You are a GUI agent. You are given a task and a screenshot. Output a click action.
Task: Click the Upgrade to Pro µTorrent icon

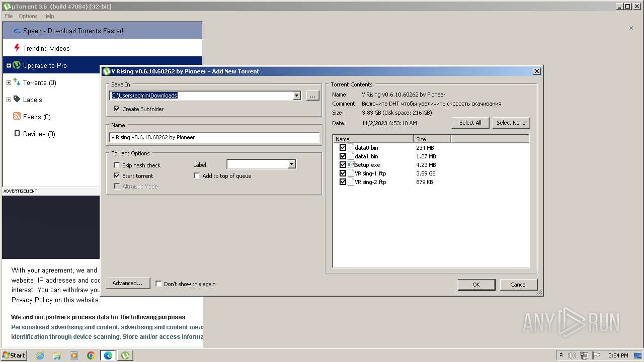coord(17,65)
